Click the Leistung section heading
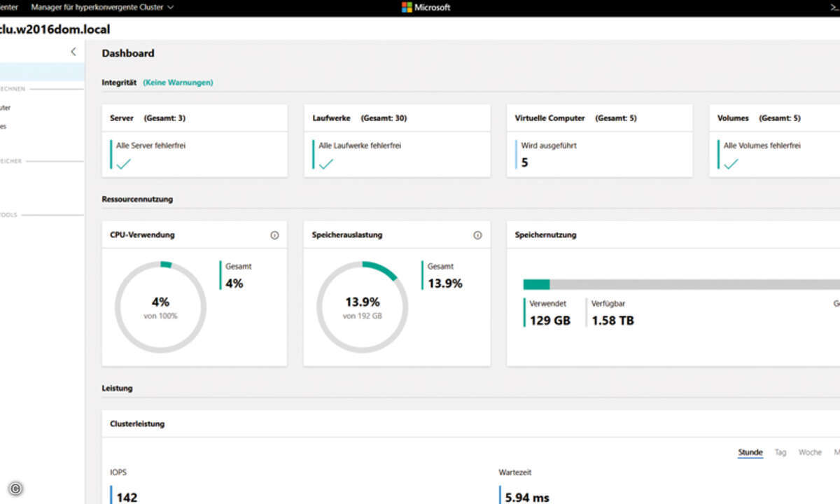 point(117,388)
